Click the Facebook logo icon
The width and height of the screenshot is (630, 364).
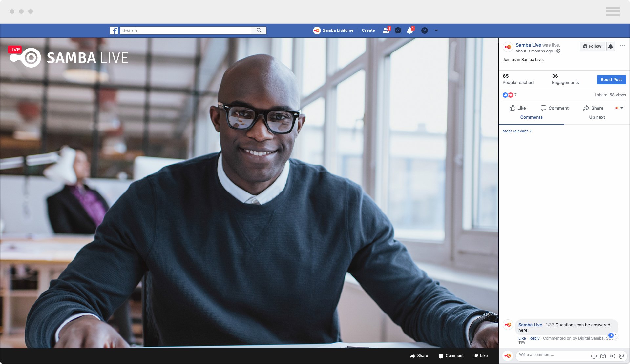[x=114, y=30]
